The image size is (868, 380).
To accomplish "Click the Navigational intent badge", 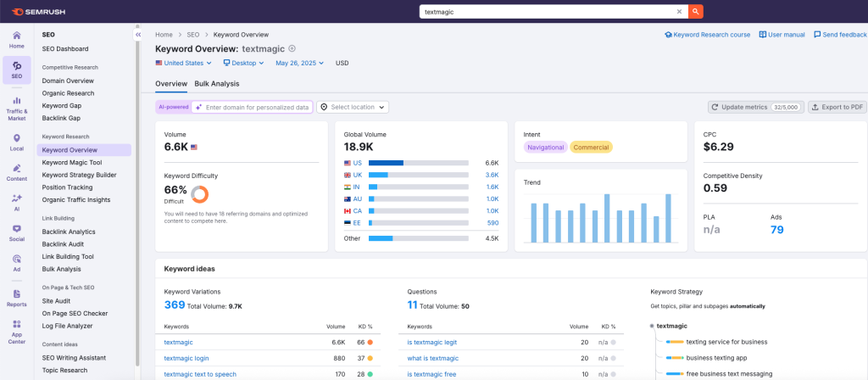I will coord(546,148).
